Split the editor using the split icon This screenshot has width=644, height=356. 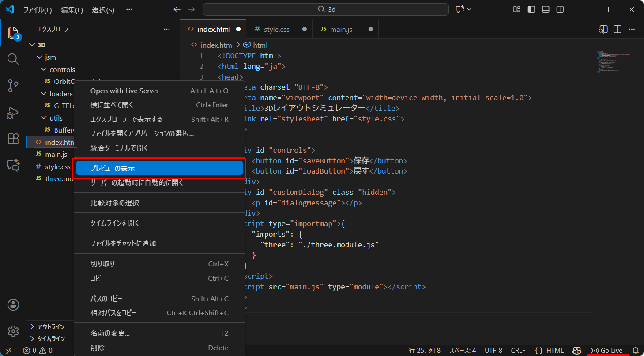click(x=617, y=29)
